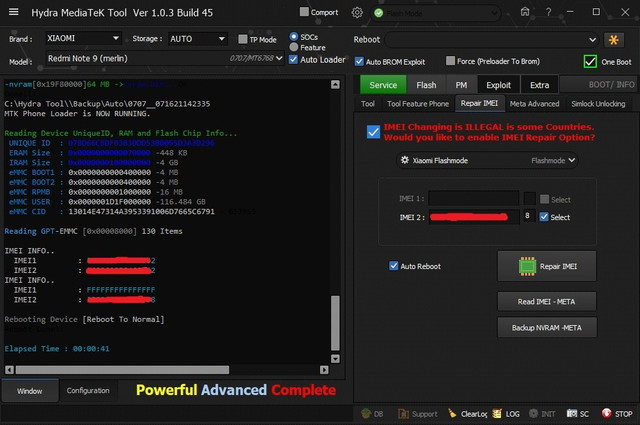Viewport: 640px width, 425px height.
Task: Click the Backup NVRAM -META button
Action: pos(547,327)
